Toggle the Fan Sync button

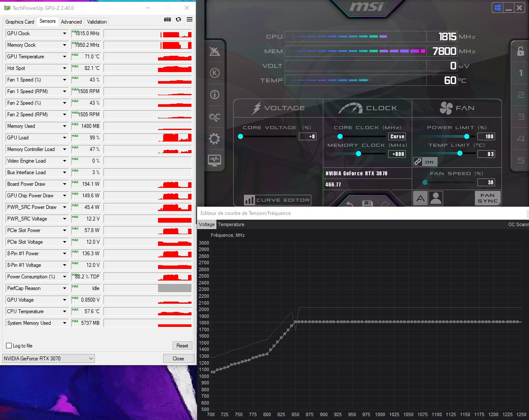488,198
